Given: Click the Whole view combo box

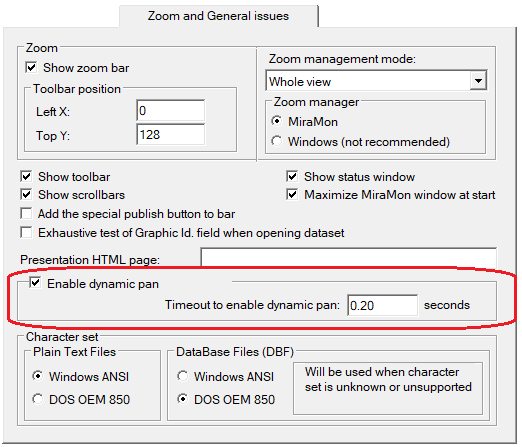Looking at the screenshot, I should (x=376, y=81).
